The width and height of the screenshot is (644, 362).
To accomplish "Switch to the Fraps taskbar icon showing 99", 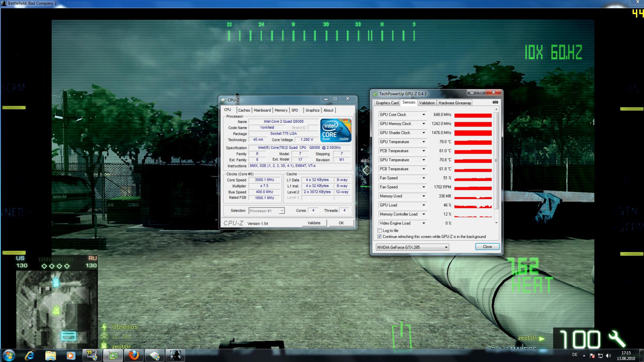I will point(92,355).
